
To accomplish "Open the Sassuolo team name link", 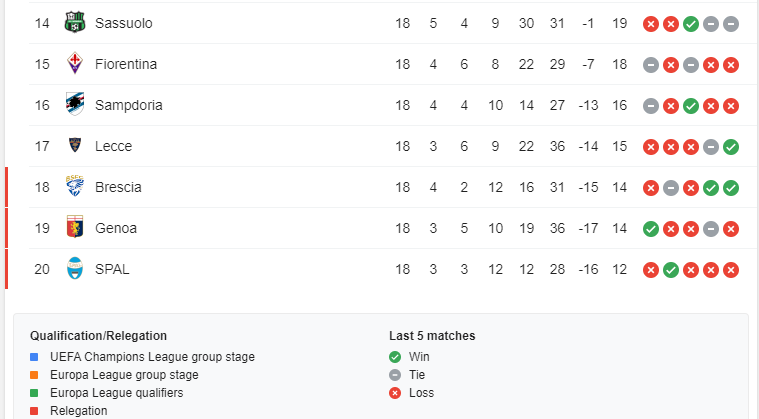I will 123,23.
